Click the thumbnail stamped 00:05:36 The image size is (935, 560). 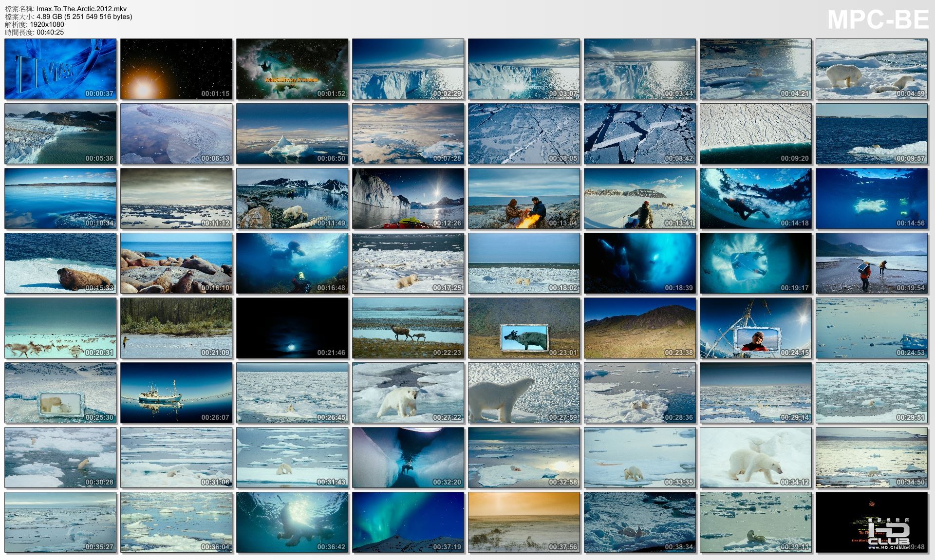[x=60, y=134]
